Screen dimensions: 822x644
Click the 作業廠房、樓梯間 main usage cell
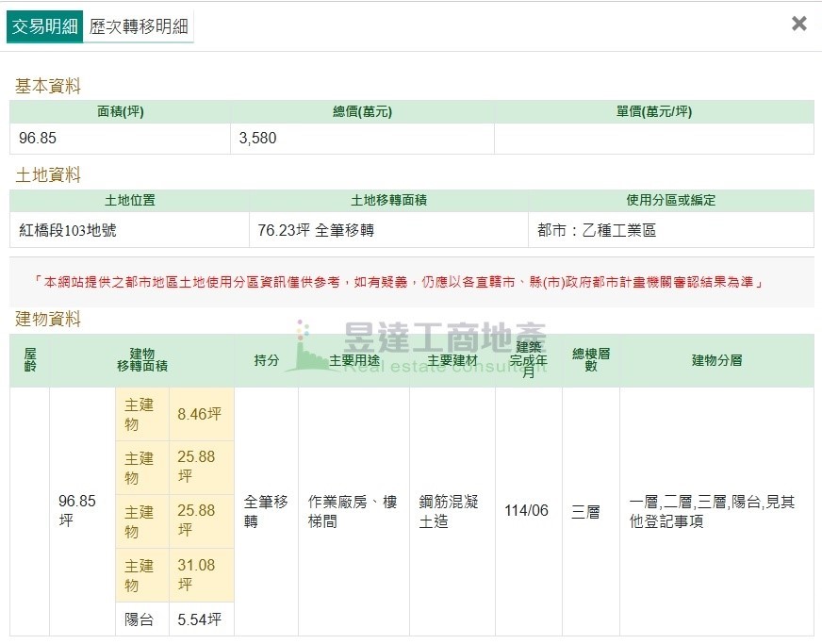pos(353,511)
